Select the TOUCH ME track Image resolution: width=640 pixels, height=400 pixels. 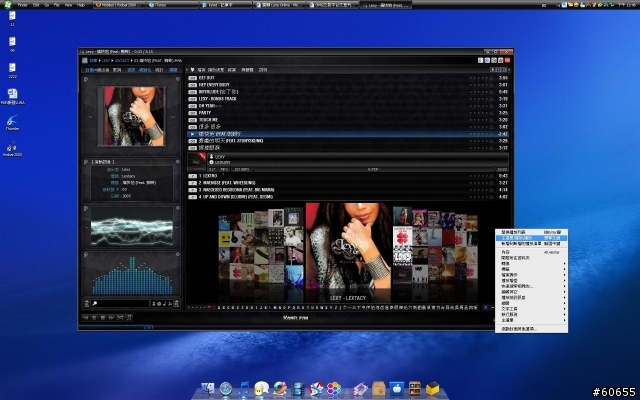(348, 120)
